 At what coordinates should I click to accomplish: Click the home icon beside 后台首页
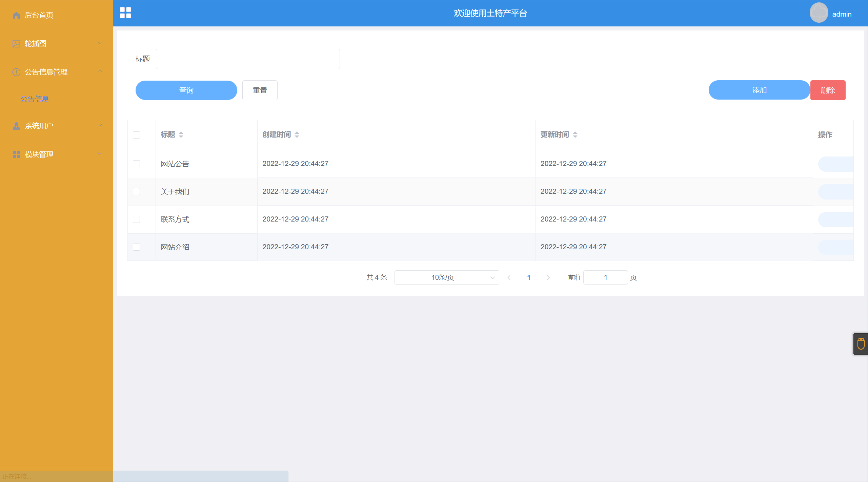(16, 15)
